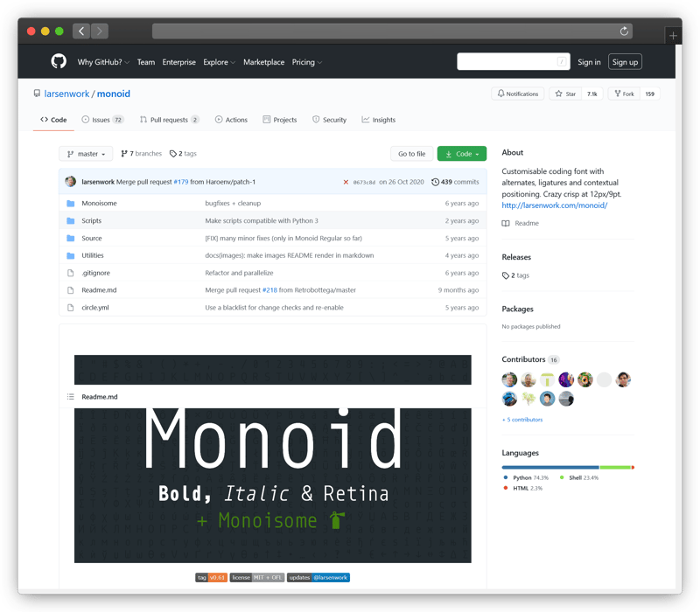Star the monoid repository
Image resolution: width=700 pixels, height=612 pixels.
[565, 94]
